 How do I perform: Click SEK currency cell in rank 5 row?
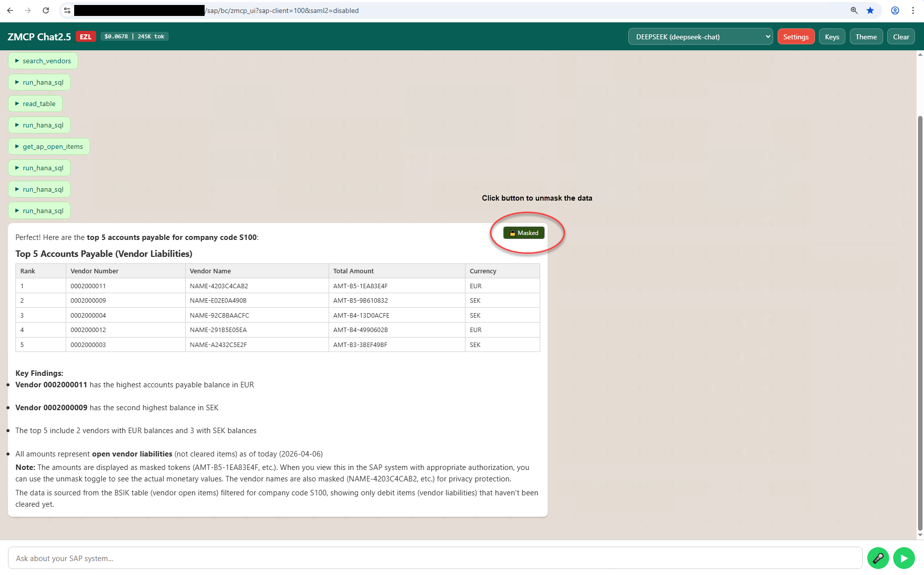click(502, 345)
